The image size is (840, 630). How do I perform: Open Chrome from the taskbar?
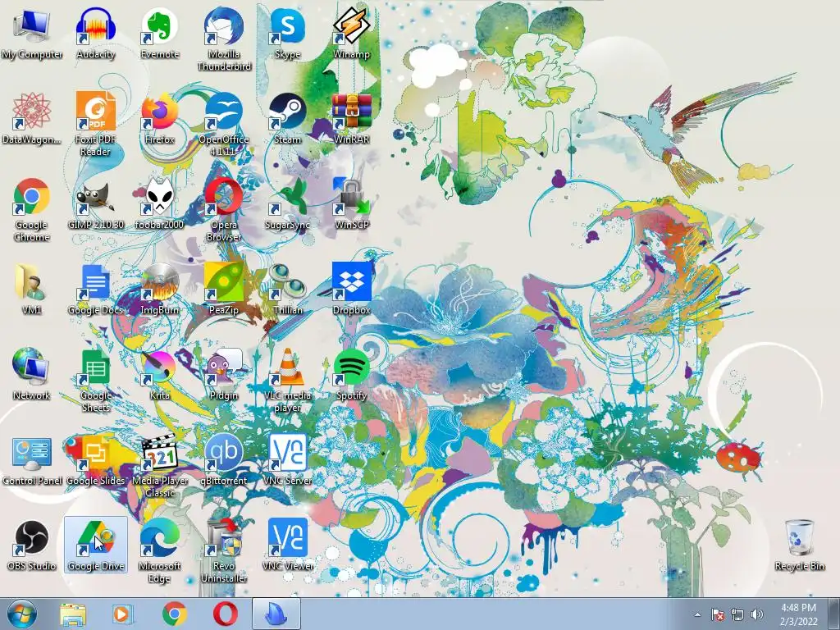click(175, 614)
